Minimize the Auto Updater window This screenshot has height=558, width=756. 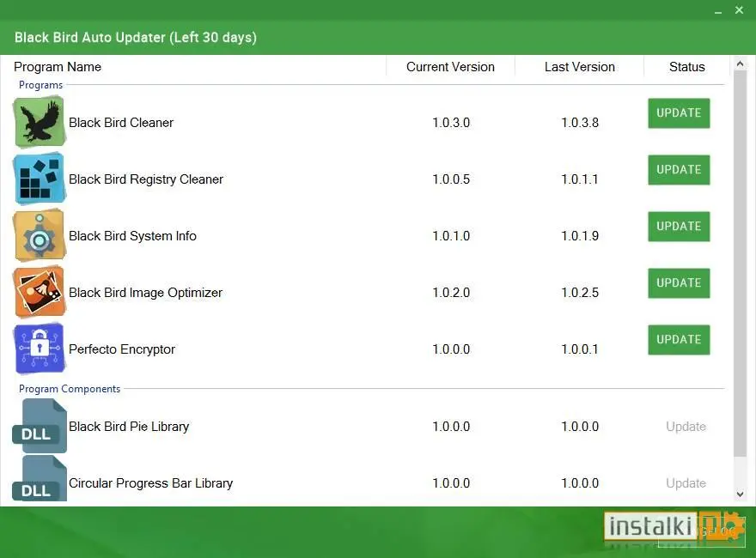click(x=718, y=10)
